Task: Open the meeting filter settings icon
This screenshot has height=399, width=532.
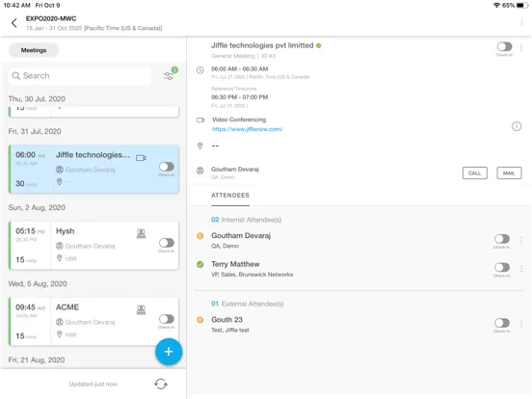Action: (169, 76)
